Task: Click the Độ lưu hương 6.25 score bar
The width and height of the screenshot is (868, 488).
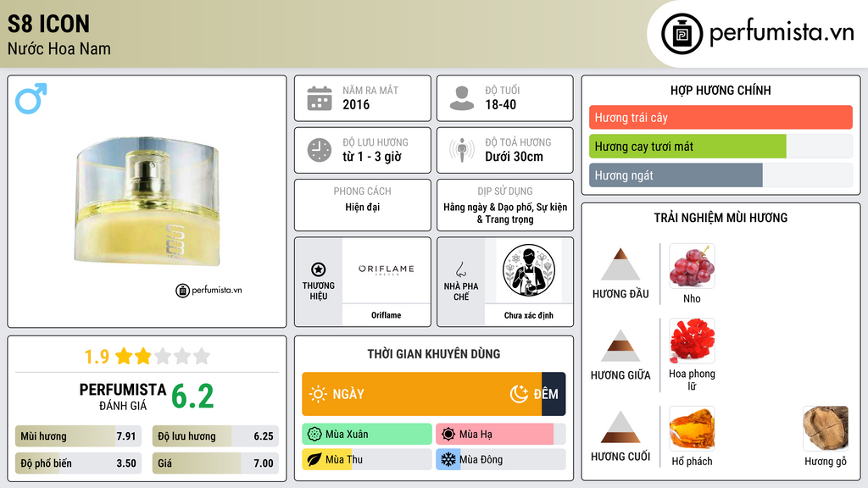Action: point(216,436)
